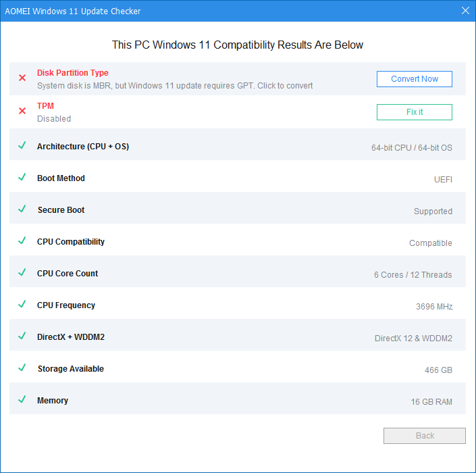Click the DirectX 12 & WDDM2 value
476x473 pixels.
(413, 339)
